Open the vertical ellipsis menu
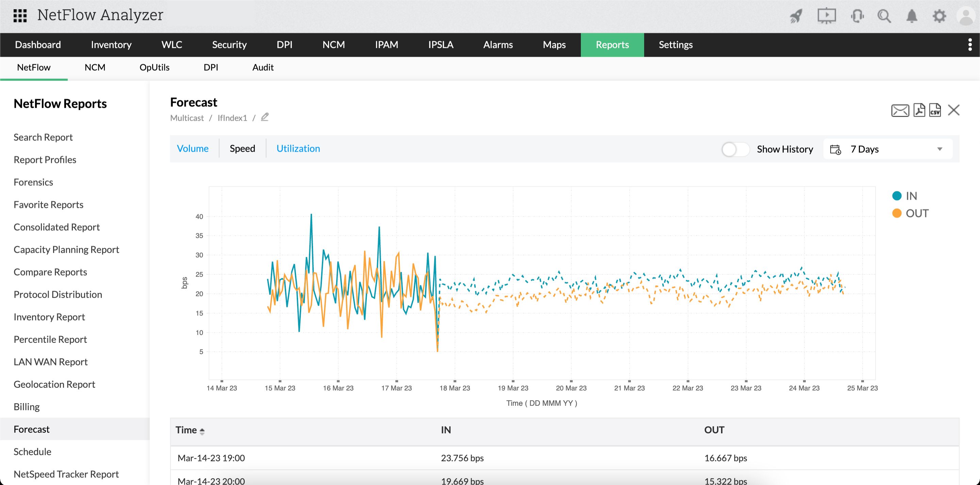The width and height of the screenshot is (980, 485). [x=970, y=45]
